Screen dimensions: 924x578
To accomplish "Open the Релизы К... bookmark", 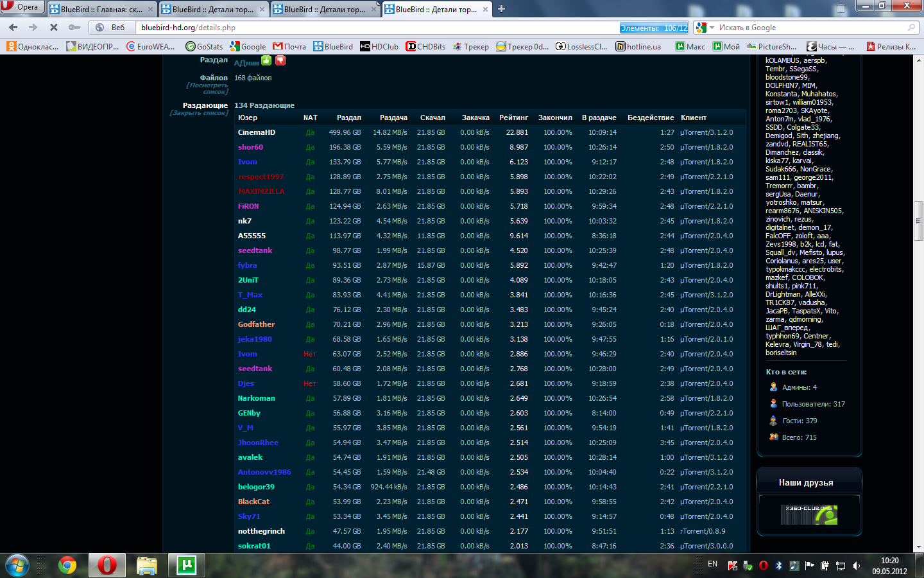I will (x=891, y=46).
